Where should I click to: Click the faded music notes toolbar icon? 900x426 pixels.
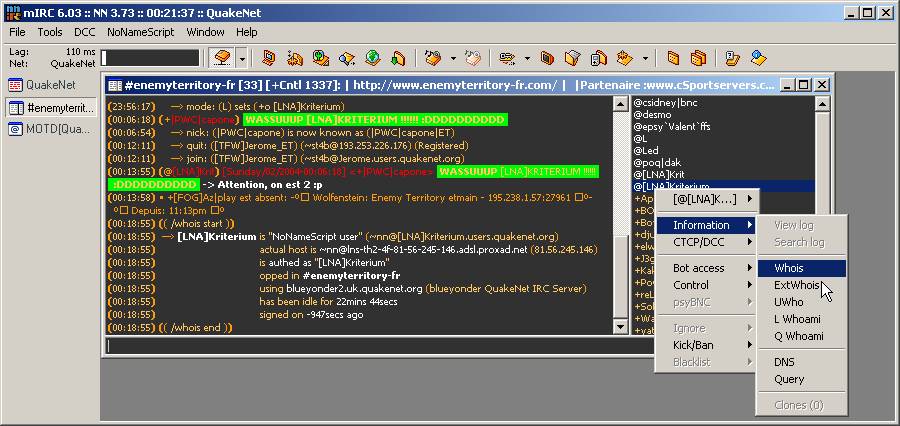(473, 58)
